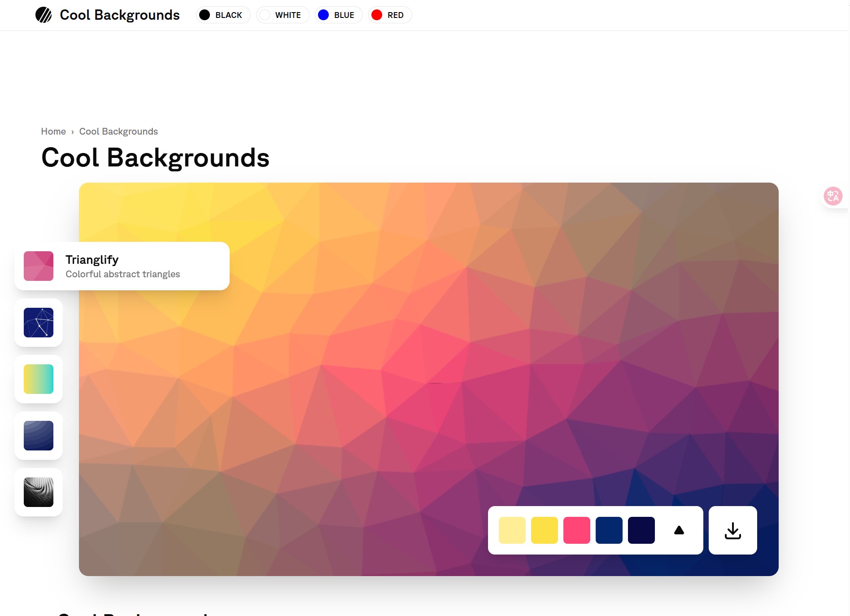Filter backgrounds by WHITE color
Viewport: 850px width, 616px height.
[x=282, y=15]
